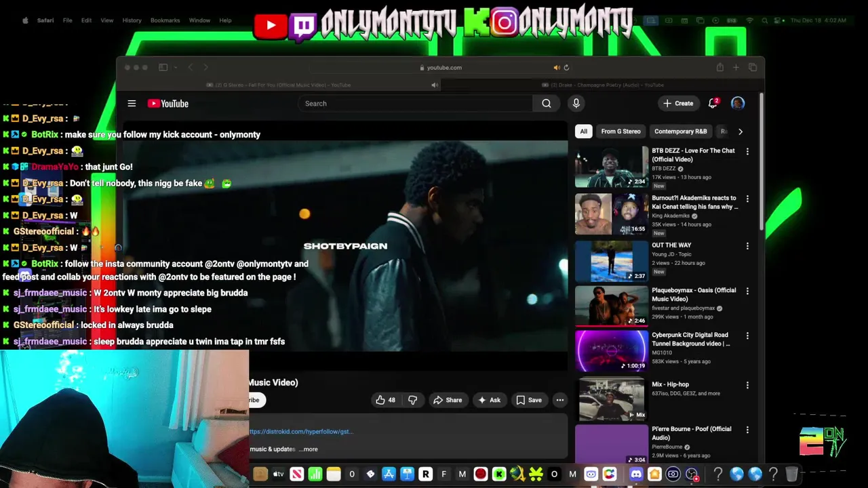Click inside the YouTube search field
868x488 pixels.
[415, 104]
